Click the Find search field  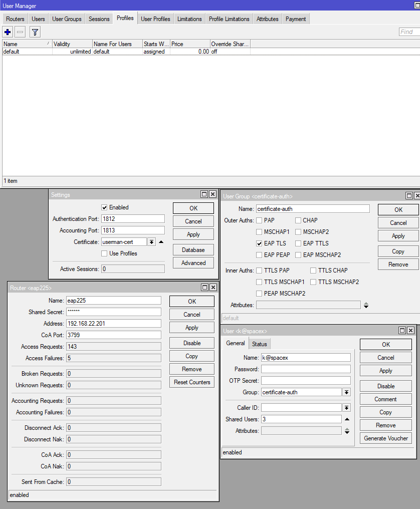pyautogui.click(x=409, y=32)
